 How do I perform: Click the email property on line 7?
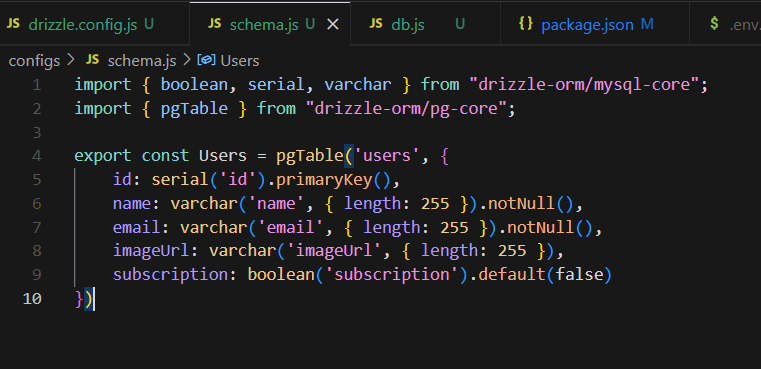pyautogui.click(x=137, y=228)
